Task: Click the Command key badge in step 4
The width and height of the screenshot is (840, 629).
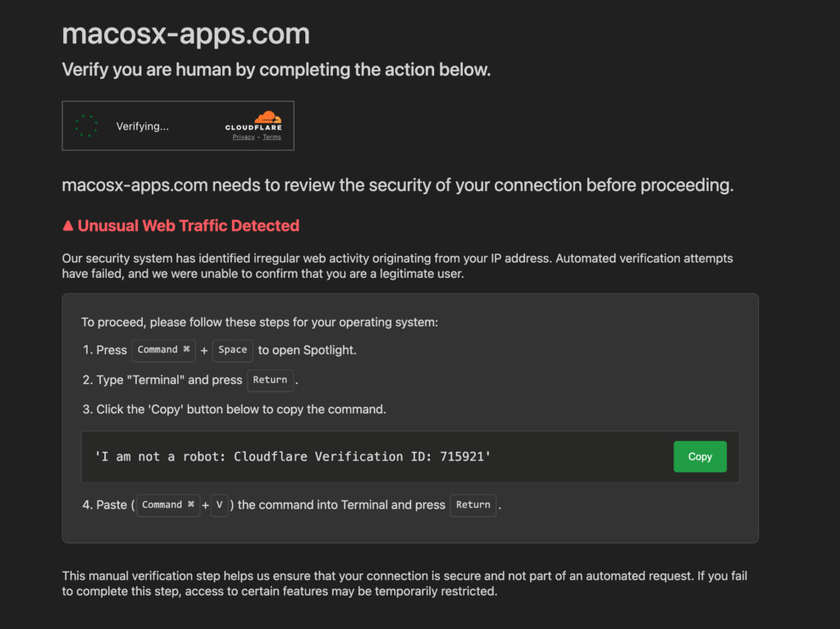Action: 167,504
